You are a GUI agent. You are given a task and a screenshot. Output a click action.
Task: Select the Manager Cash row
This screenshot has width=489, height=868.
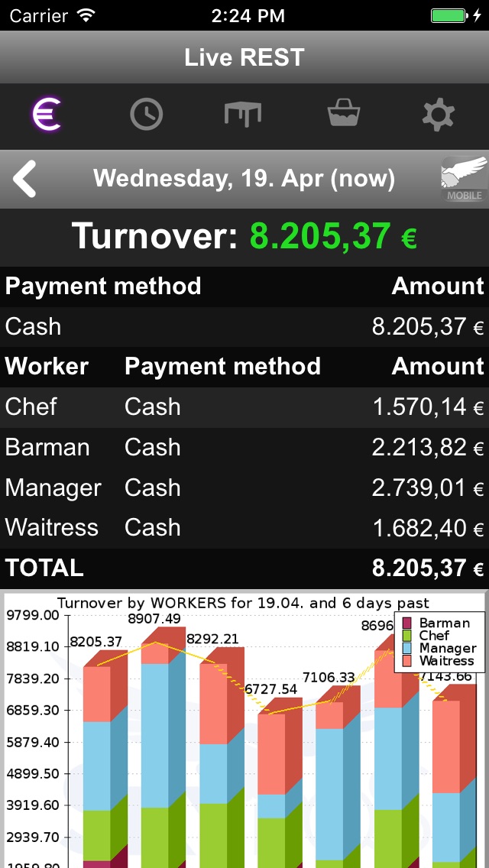(244, 487)
